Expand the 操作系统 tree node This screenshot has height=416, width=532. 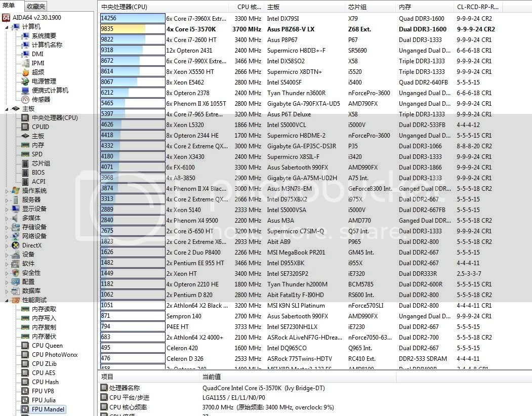[7, 191]
